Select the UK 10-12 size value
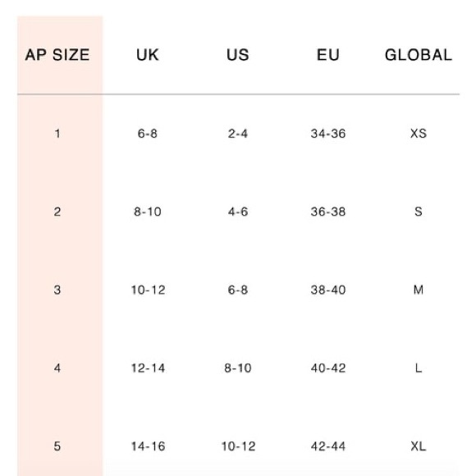Viewport: 476px width, 476px height. point(148,290)
